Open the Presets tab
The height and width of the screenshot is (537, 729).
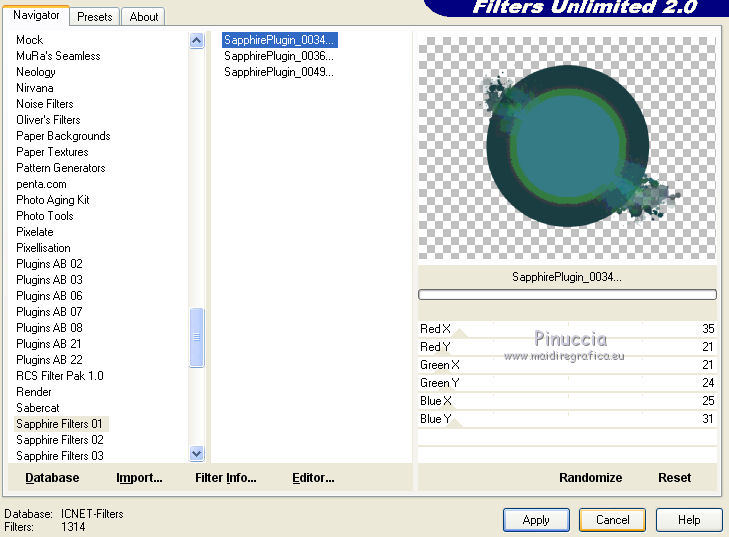94,17
